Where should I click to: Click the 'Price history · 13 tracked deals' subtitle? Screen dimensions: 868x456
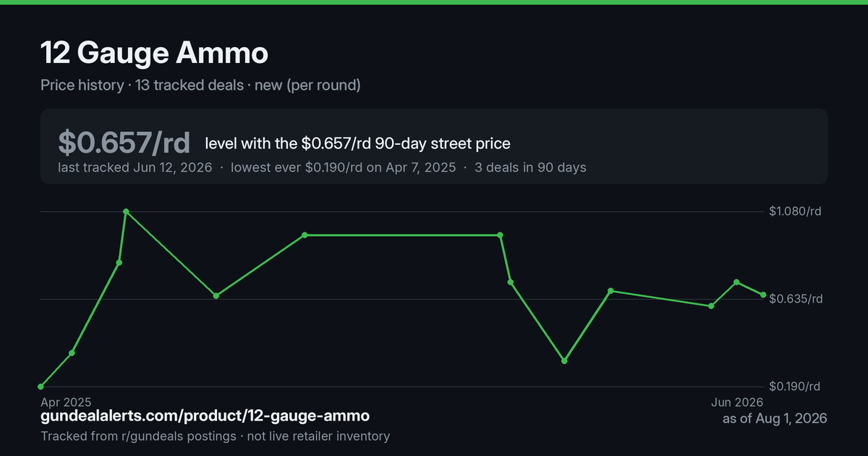click(x=142, y=85)
